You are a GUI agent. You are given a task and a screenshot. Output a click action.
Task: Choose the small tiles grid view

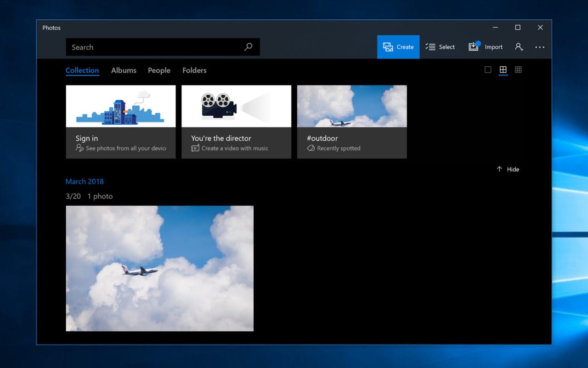[518, 69]
